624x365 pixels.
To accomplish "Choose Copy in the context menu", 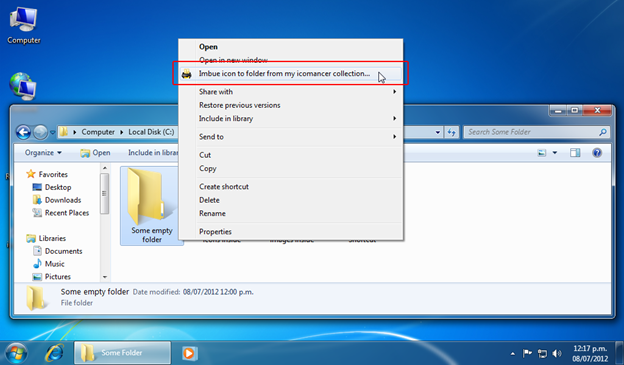I will [x=290, y=168].
